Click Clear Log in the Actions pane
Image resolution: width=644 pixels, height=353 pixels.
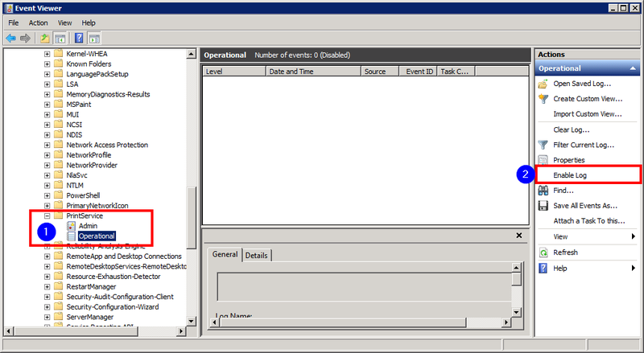click(x=572, y=129)
